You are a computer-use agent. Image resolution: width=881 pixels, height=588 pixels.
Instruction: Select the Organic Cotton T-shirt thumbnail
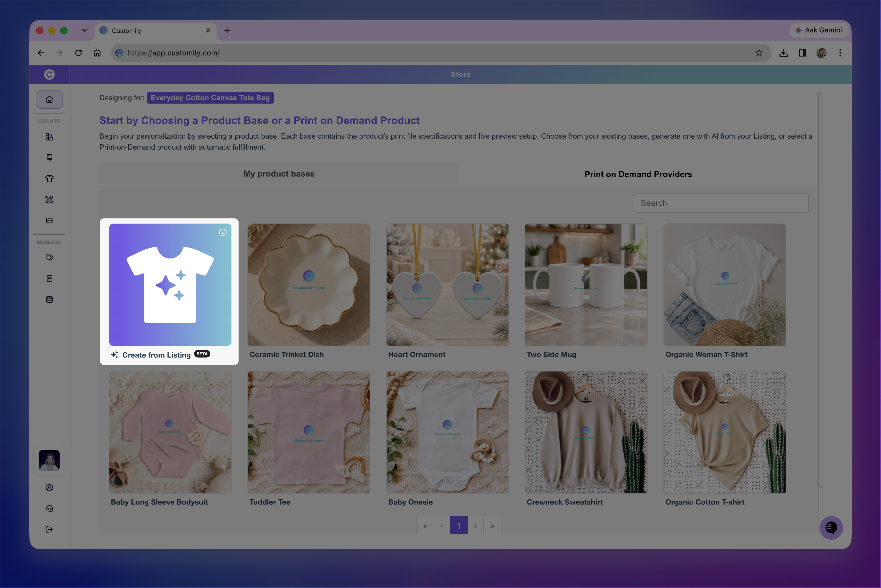pos(725,432)
